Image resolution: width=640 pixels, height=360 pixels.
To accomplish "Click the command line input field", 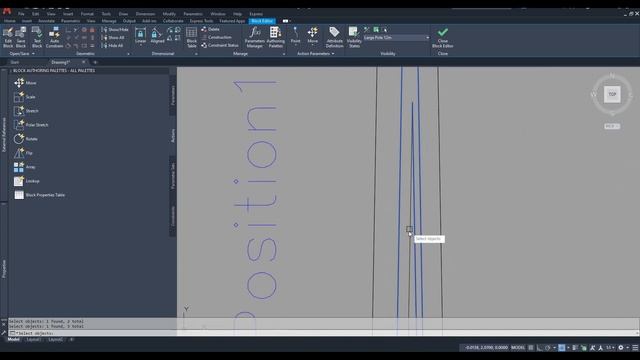I will tap(324, 333).
